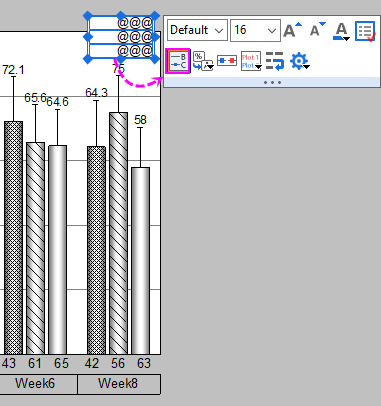Open the font size 16 dropdown
Viewport: 381px width, 406px height.
coord(255,30)
